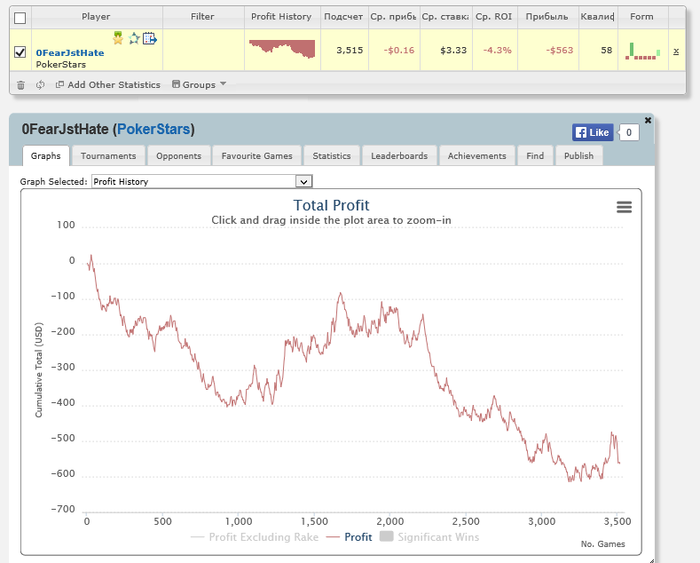Sort by the Ср. ROI column header
Viewport: 700px width, 563px height.
[x=494, y=17]
